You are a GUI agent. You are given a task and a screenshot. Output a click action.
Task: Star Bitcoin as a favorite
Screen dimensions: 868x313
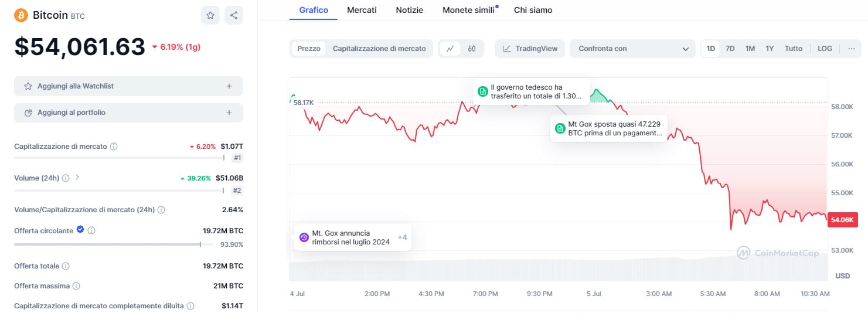point(210,15)
